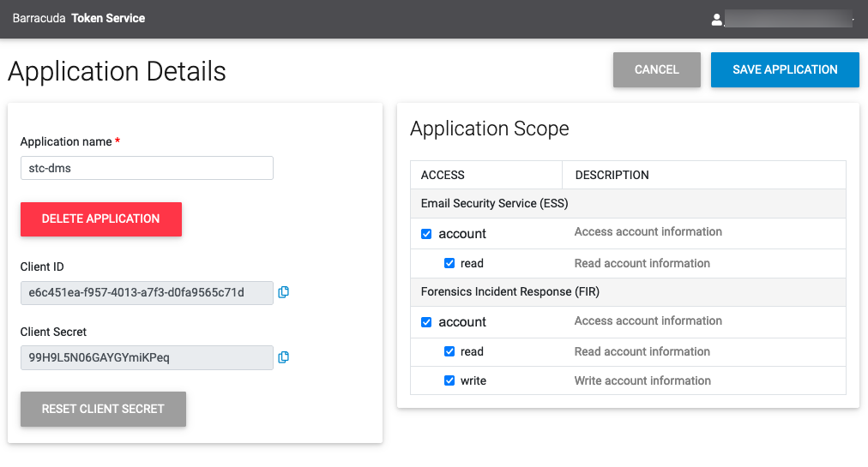The height and width of the screenshot is (467, 868).
Task: Copy the Client ID to clipboard
Action: coord(284,292)
